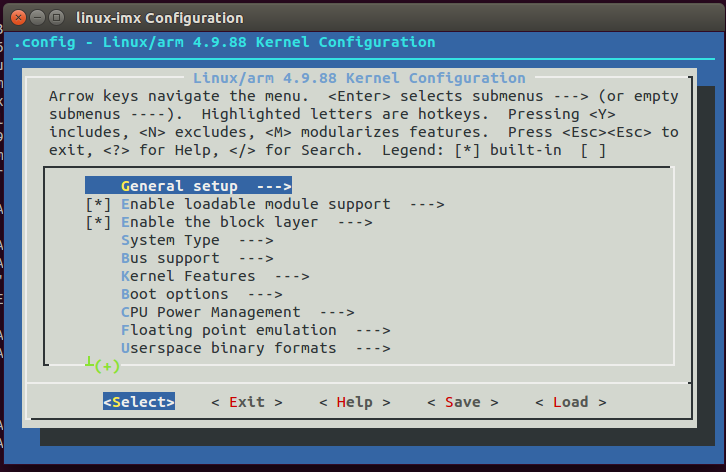Image resolution: width=726 pixels, height=472 pixels.
Task: Toggle the loadable module support checkbox
Action: tap(98, 204)
